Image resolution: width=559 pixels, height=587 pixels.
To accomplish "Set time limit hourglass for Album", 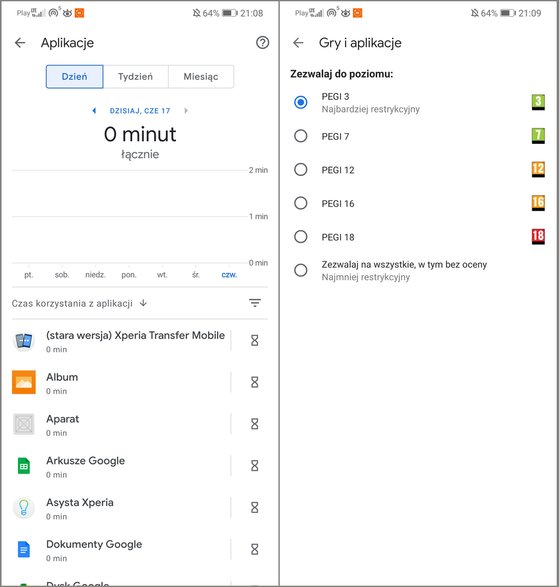I will click(x=255, y=382).
